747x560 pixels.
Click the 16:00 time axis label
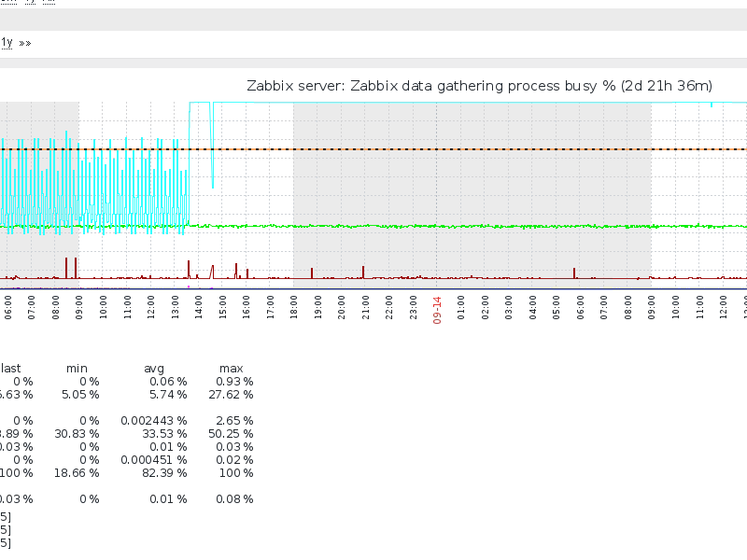[x=247, y=307]
